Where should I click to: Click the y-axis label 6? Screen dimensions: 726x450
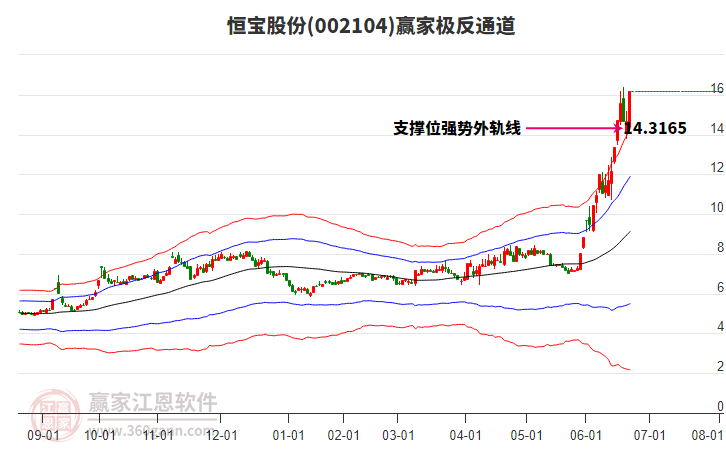pos(720,287)
